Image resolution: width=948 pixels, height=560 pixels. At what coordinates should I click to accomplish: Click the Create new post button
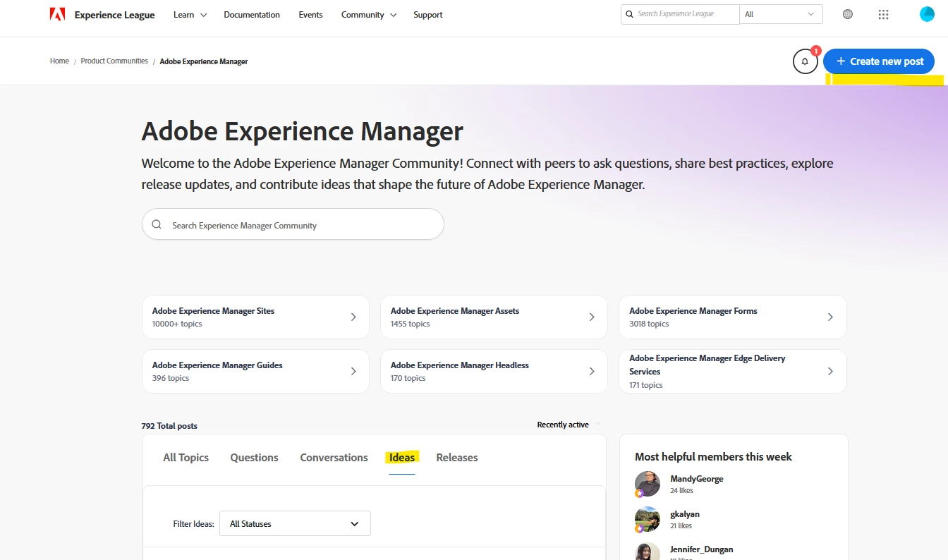[879, 61]
